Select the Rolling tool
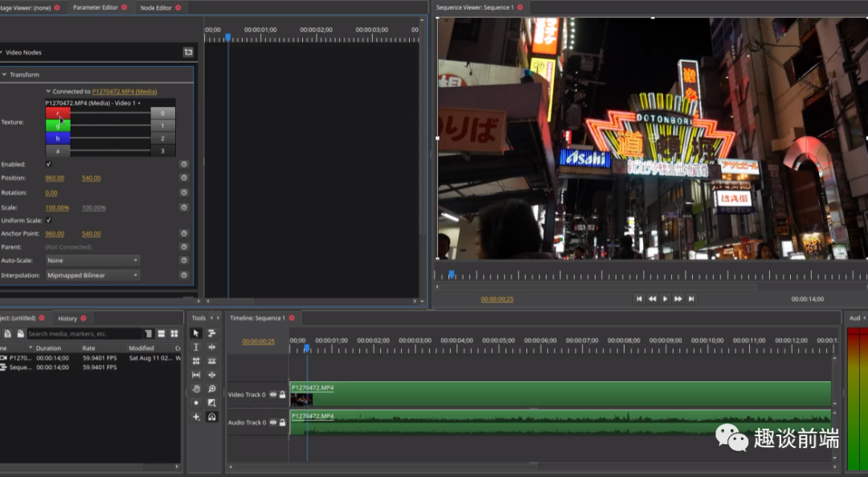This screenshot has width=868, height=477. coord(196,360)
